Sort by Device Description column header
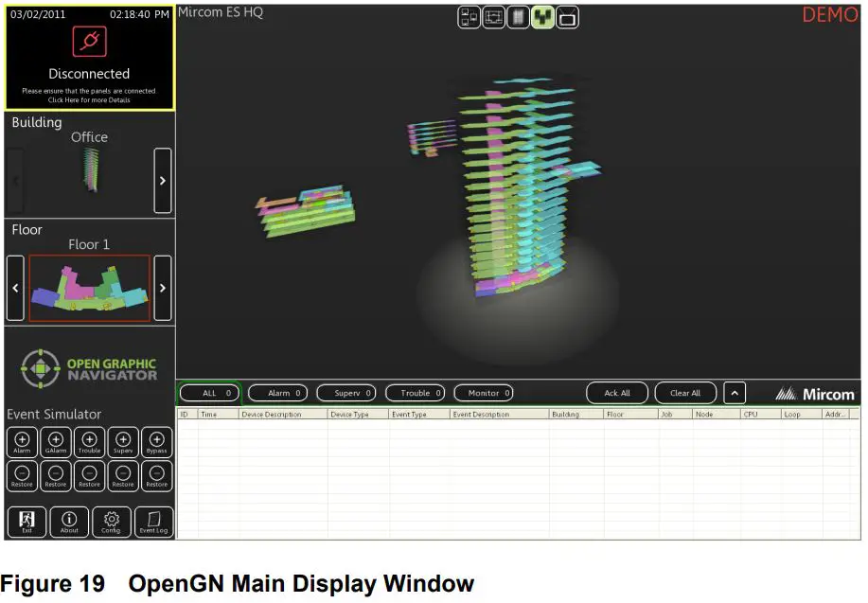The height and width of the screenshot is (603, 868). click(x=283, y=415)
